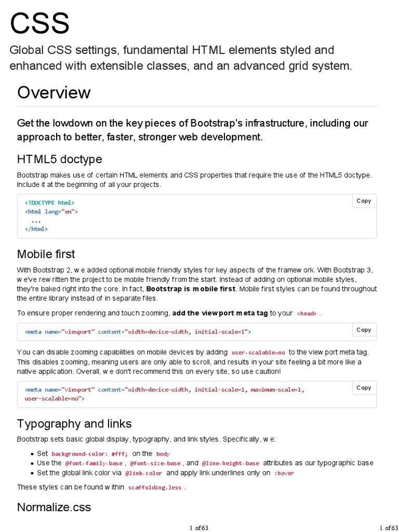Click the Typography and links heading
Viewport: 399px width, 532px height.
pyautogui.click(x=74, y=423)
